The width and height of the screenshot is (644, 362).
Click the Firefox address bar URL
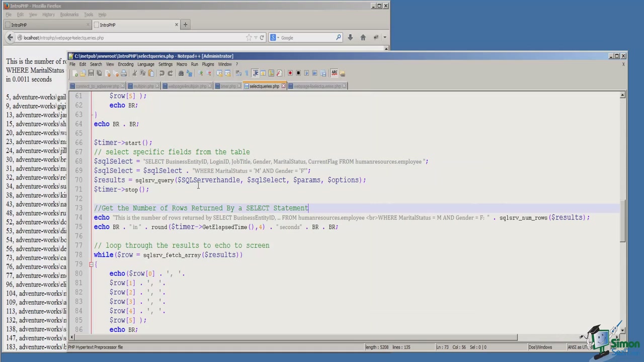(x=63, y=38)
